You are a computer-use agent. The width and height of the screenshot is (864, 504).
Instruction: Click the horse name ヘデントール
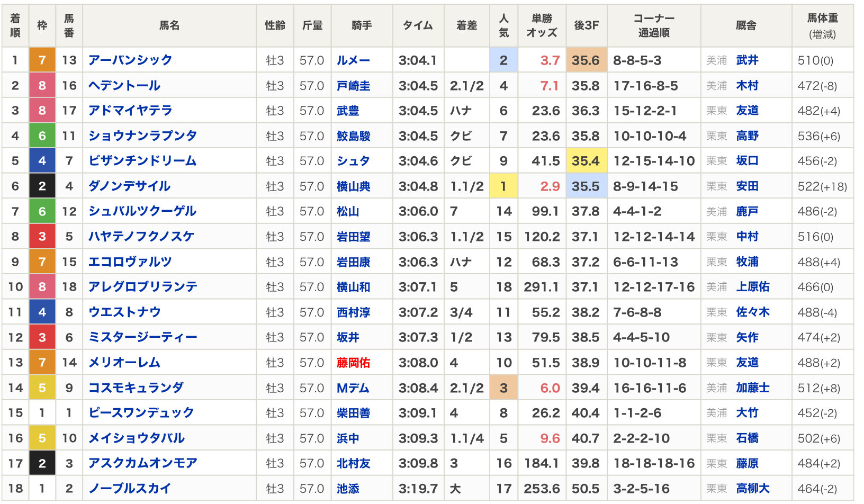click(x=124, y=86)
